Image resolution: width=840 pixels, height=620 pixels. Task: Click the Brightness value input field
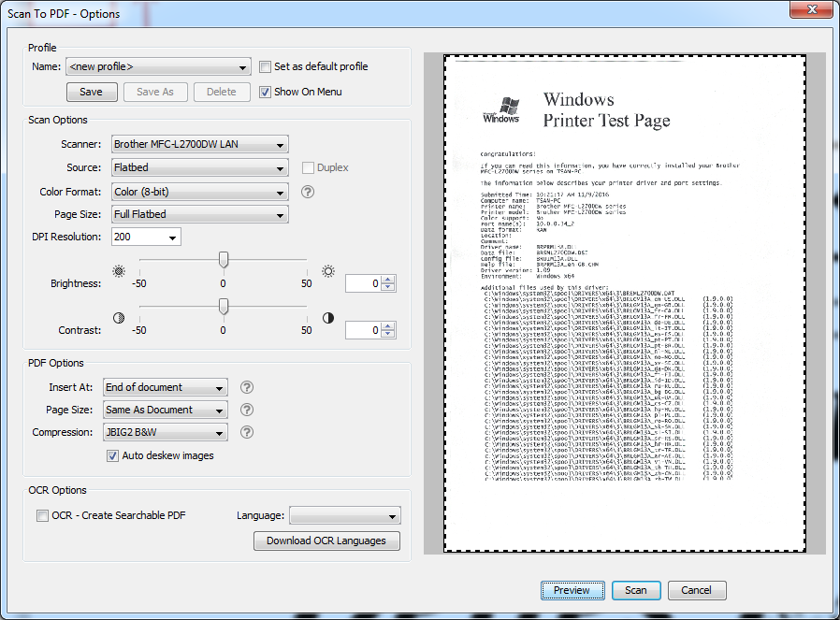[x=364, y=283]
